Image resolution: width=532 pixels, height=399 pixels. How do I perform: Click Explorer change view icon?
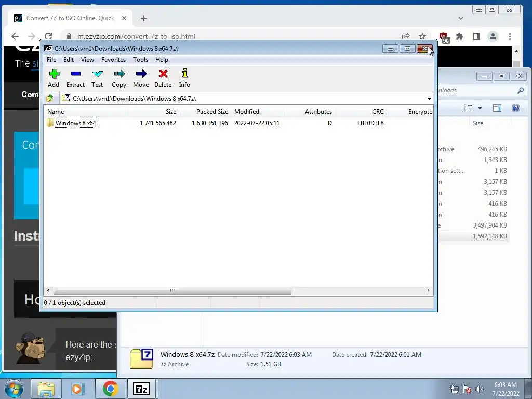469,108
